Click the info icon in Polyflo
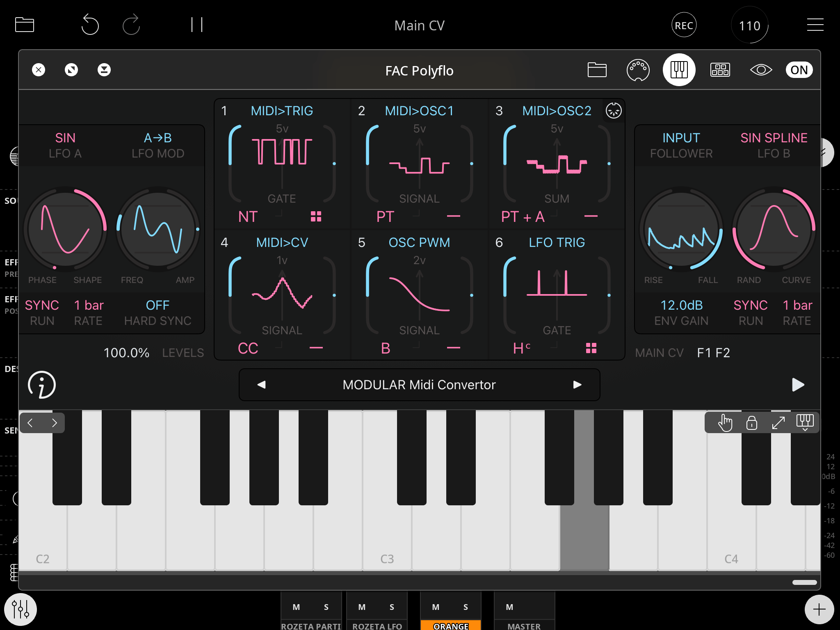Screen dimensions: 840x630 click(41, 385)
